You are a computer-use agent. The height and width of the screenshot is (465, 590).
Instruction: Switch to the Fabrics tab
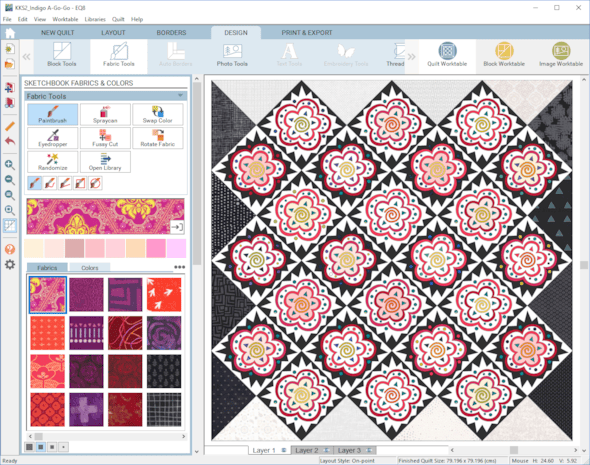point(47,267)
